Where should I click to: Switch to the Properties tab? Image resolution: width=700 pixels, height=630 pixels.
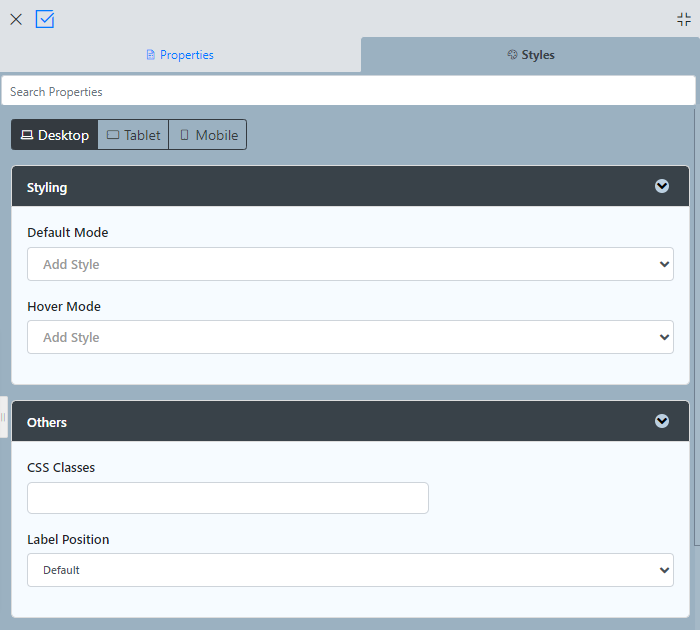[180, 55]
